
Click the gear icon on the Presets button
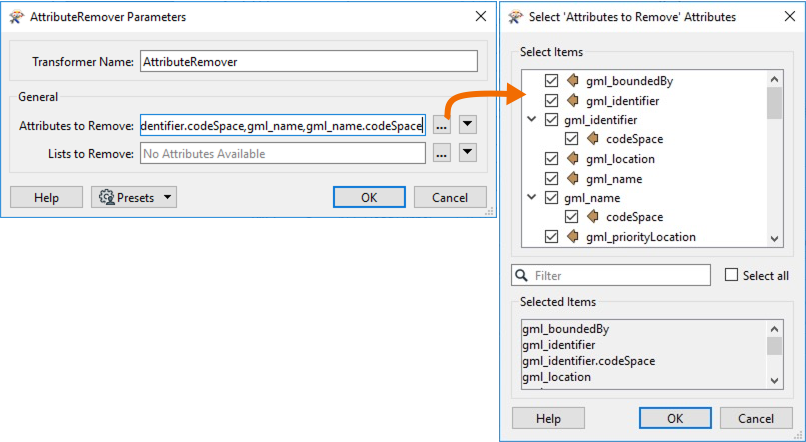[106, 197]
